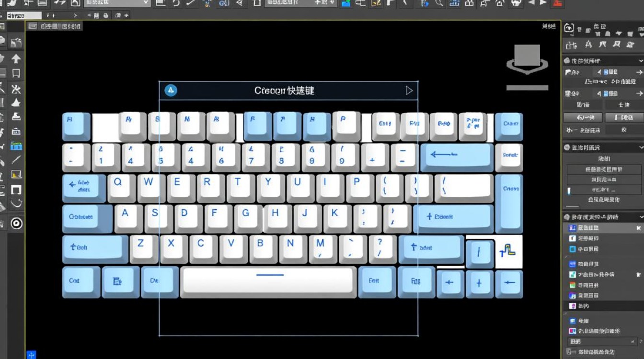Switch to the viewport tab at top-left

pos(54,26)
